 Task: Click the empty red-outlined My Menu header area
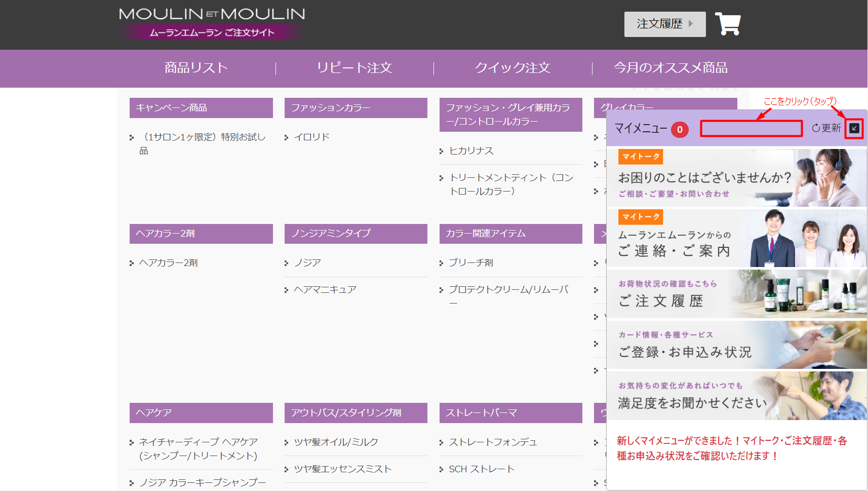point(751,129)
